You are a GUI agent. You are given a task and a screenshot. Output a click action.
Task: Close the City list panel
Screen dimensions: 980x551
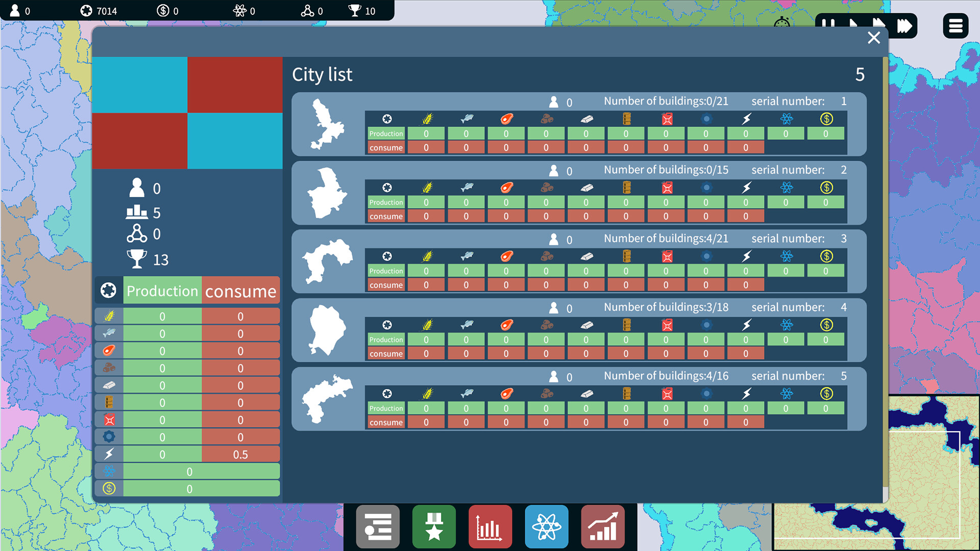874,38
